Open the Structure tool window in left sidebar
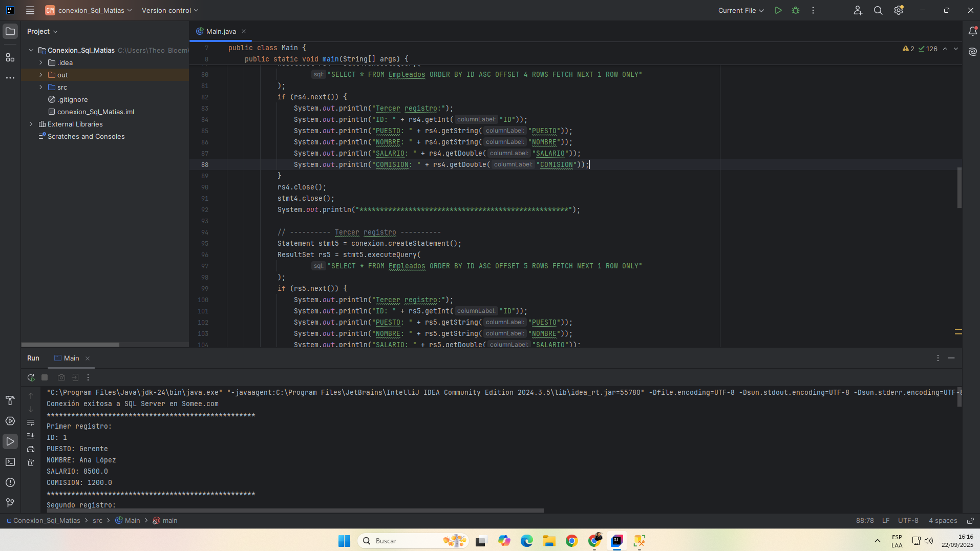Image resolution: width=980 pixels, height=551 pixels. coord(10,57)
